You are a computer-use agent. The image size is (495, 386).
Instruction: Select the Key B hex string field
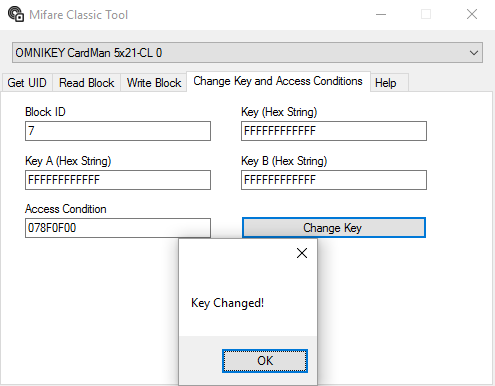pyautogui.click(x=334, y=180)
